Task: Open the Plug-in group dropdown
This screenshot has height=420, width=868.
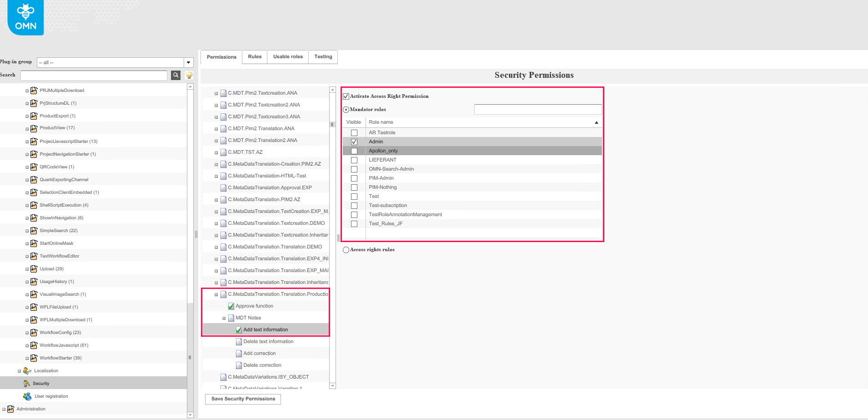Action: (188, 62)
